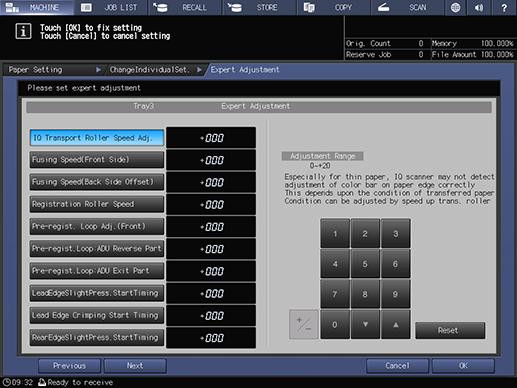The width and height of the screenshot is (517, 388).
Task: Tap keypad digit 4
Action: [335, 264]
